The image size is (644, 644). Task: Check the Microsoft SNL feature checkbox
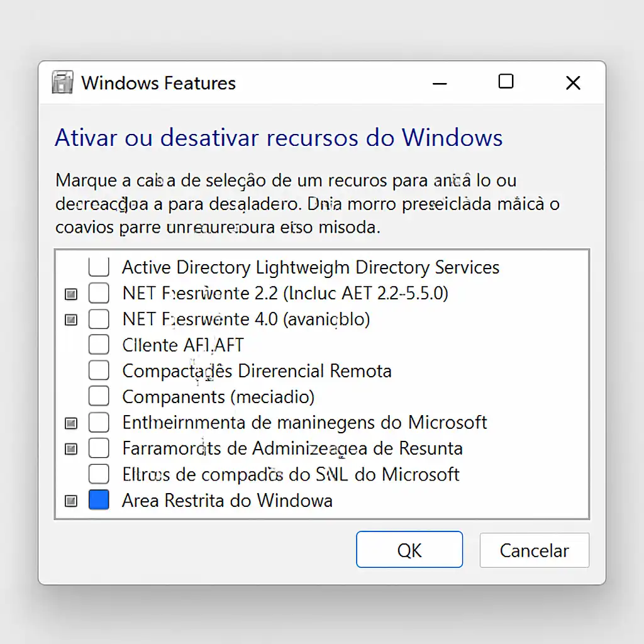(99, 474)
